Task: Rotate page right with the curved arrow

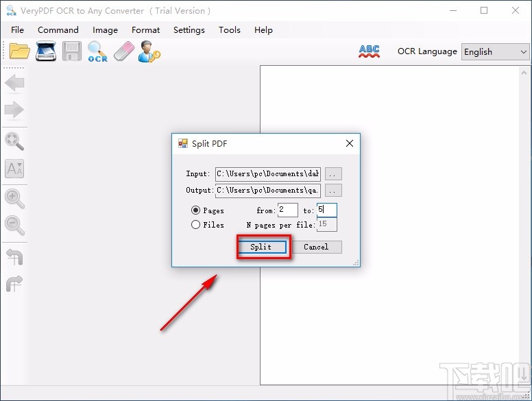Action: coord(14,284)
